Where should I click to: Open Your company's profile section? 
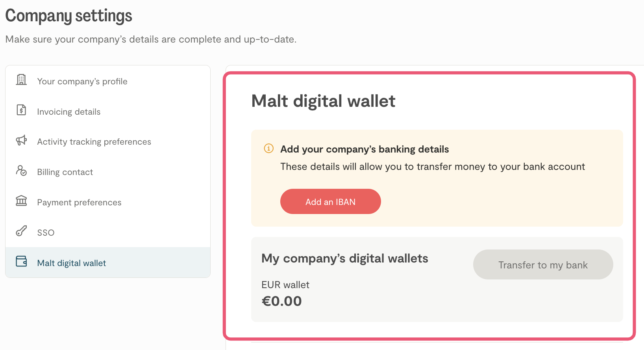pyautogui.click(x=82, y=82)
